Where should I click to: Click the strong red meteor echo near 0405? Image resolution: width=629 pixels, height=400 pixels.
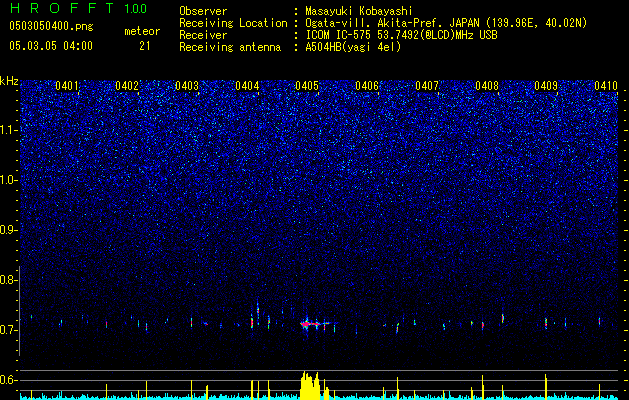pyautogui.click(x=310, y=323)
